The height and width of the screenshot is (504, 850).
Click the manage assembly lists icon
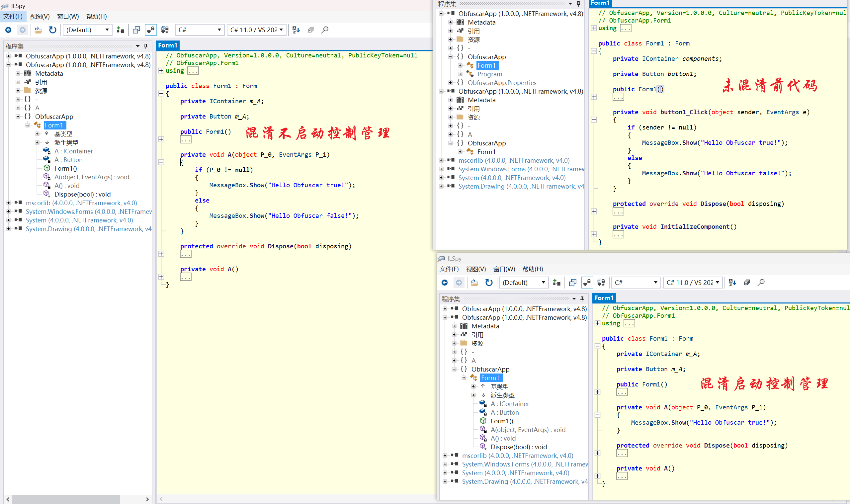[x=120, y=30]
